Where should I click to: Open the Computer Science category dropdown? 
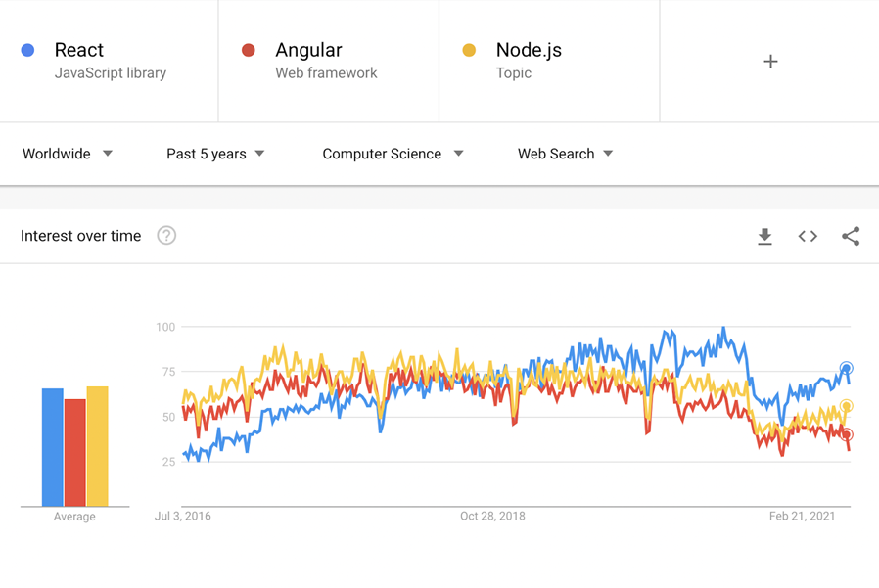393,154
